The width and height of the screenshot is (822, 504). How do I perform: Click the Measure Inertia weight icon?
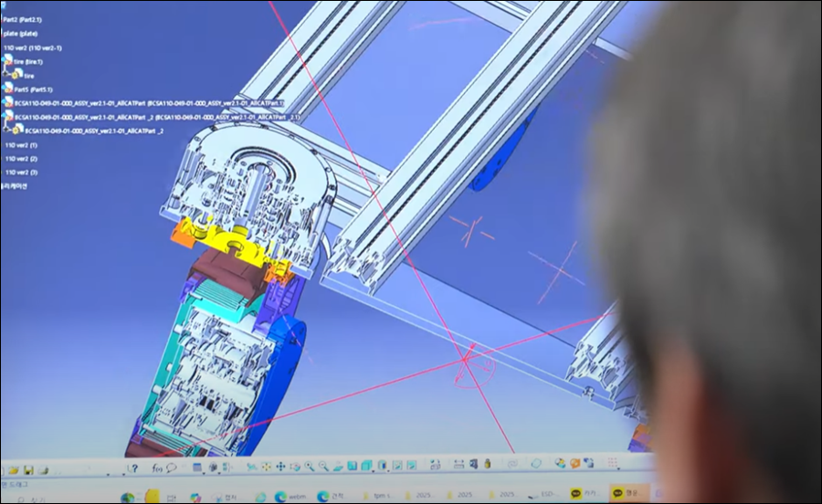[x=488, y=464]
